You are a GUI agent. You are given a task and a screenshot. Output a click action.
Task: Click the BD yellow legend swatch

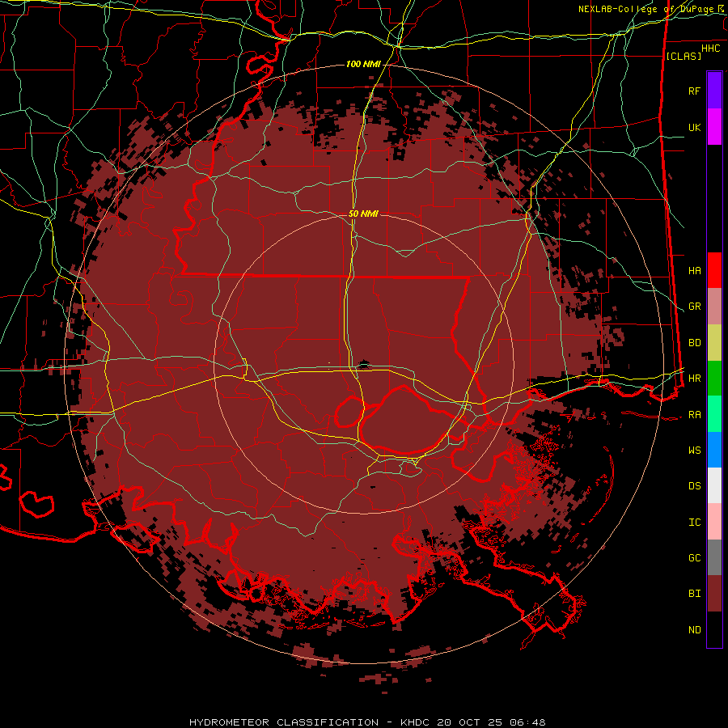pyautogui.click(x=714, y=342)
